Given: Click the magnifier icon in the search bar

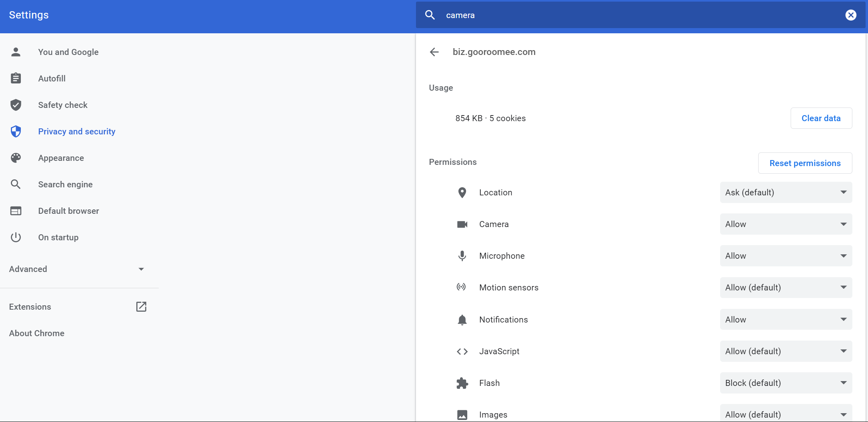Looking at the screenshot, I should (x=430, y=15).
